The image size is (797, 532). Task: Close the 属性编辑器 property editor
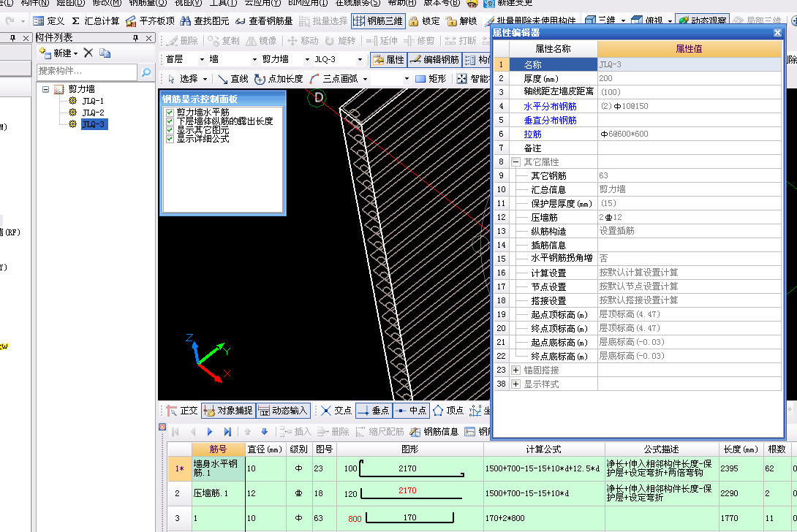[777, 33]
